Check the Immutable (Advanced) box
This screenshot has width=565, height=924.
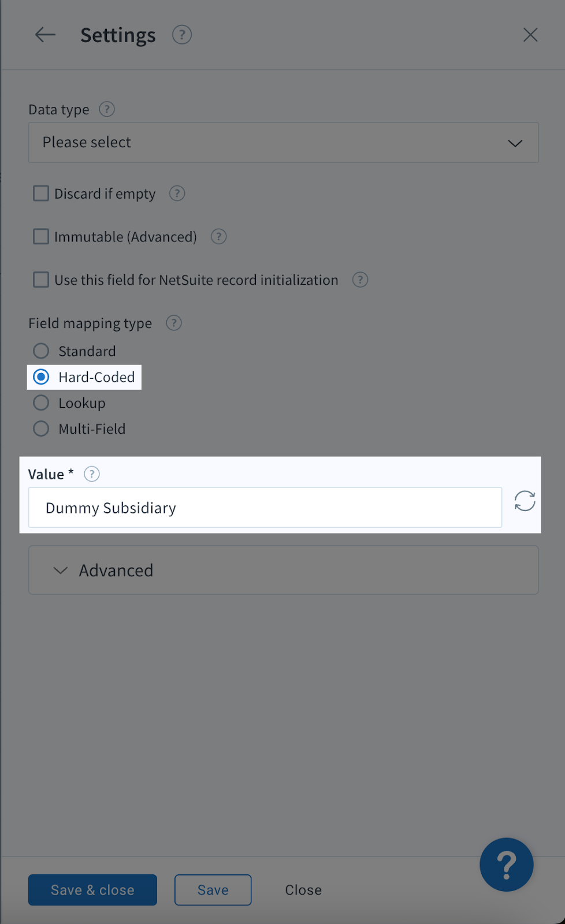(x=41, y=236)
